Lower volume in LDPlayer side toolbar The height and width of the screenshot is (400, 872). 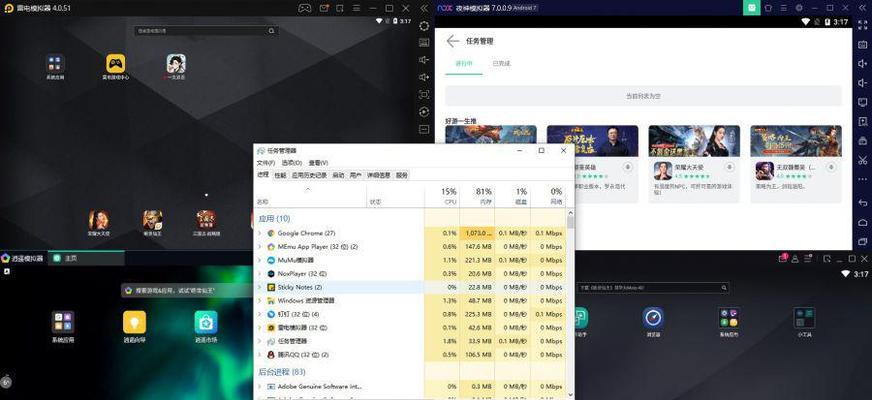tap(424, 60)
